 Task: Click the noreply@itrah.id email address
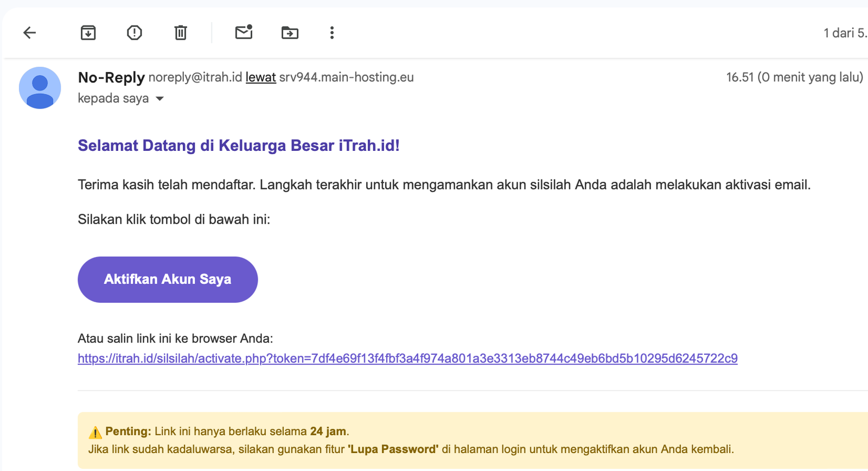tap(195, 78)
